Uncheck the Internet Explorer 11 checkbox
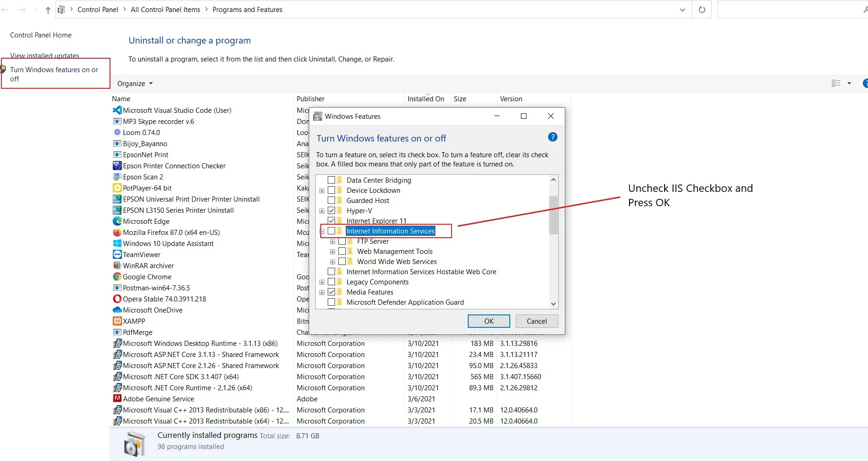The height and width of the screenshot is (461, 868). point(331,221)
